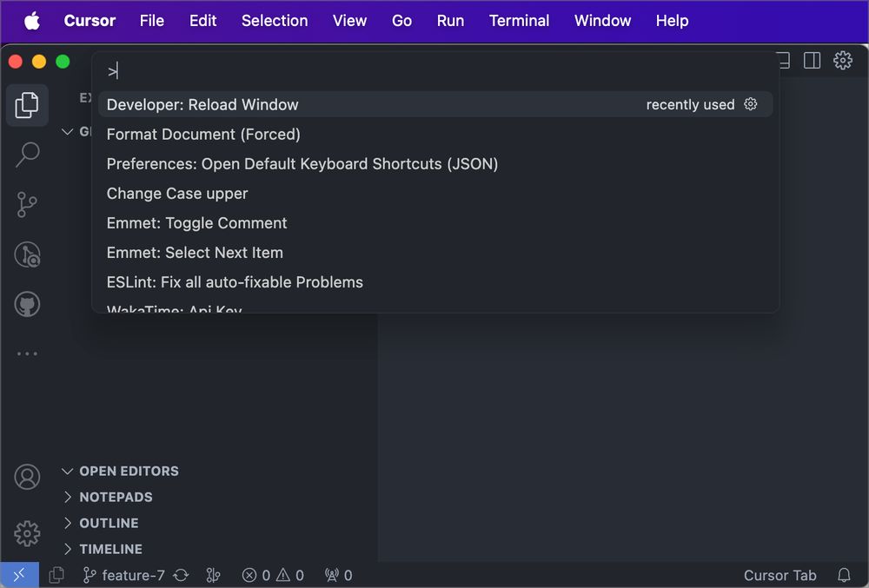Open remote window indicator in status bar

19,575
